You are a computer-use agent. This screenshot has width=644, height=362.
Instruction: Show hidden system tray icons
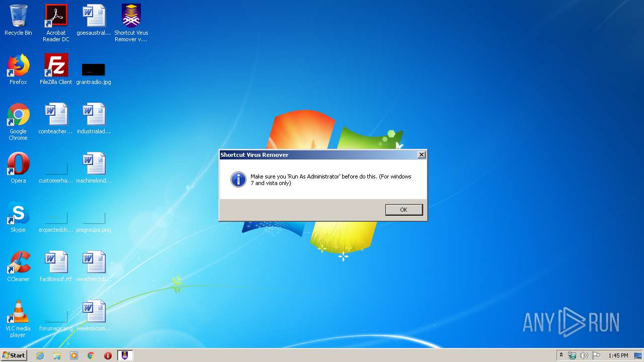pyautogui.click(x=561, y=355)
